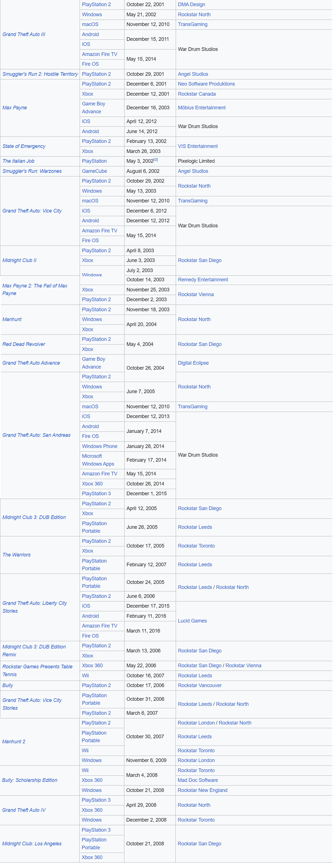Viewport: 333px width, 868px height.
Task: Open The Italian Job link
Action: (x=18, y=161)
